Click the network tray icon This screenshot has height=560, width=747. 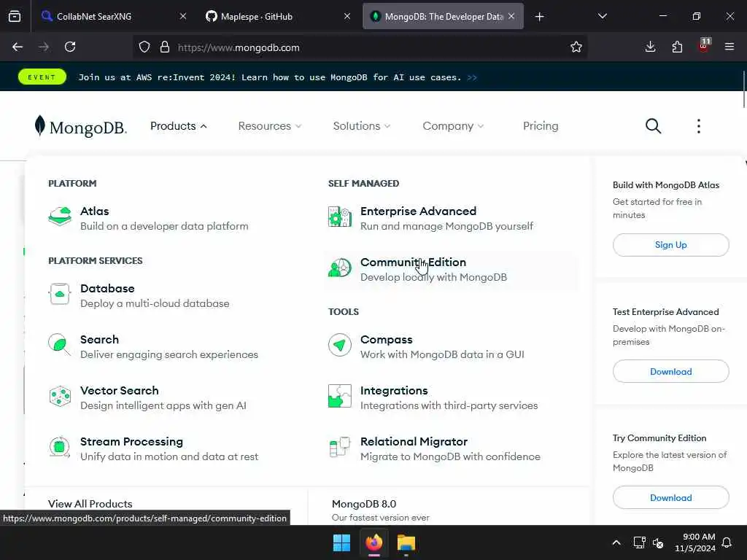coord(639,542)
